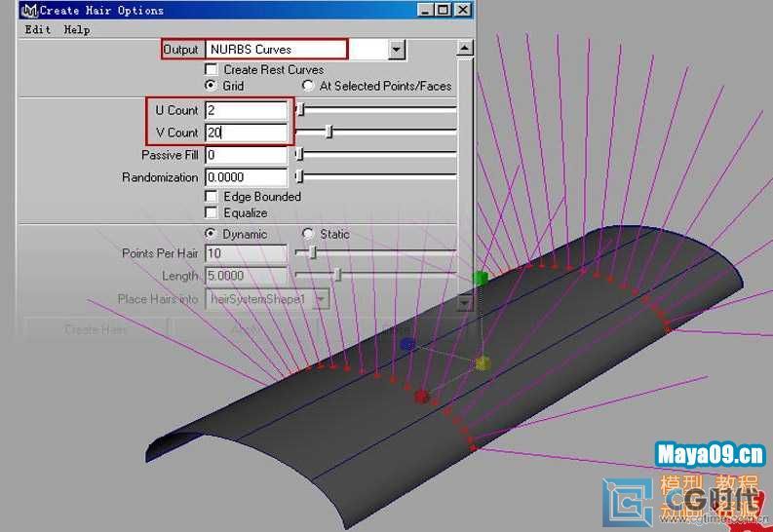Click the yellow center manipulator handle
Image resolution: width=773 pixels, height=532 pixels.
(x=483, y=363)
